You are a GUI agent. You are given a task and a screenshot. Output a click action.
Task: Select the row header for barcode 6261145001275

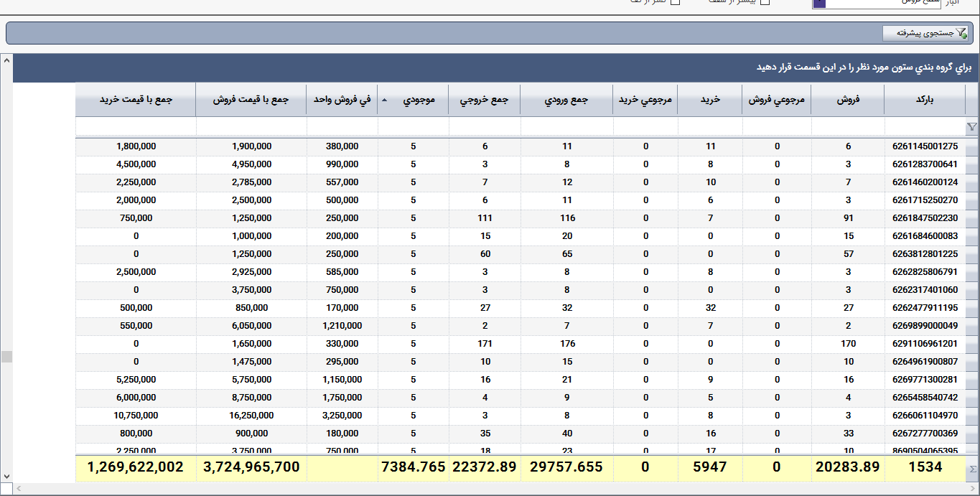click(971, 146)
